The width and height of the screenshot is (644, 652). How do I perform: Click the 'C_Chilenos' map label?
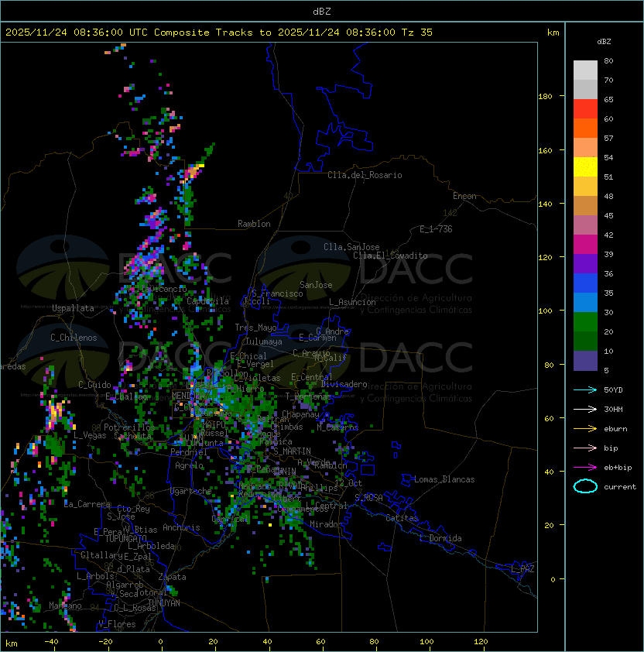coord(74,338)
